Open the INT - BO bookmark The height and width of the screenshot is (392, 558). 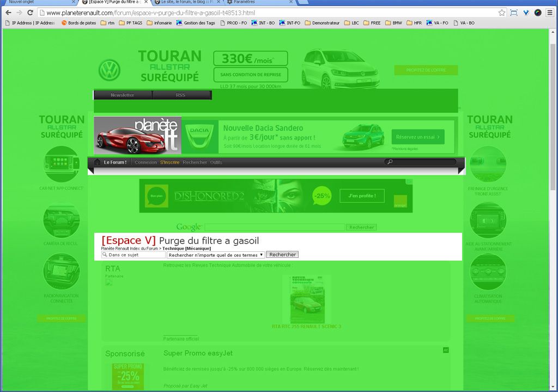pyautogui.click(x=263, y=23)
